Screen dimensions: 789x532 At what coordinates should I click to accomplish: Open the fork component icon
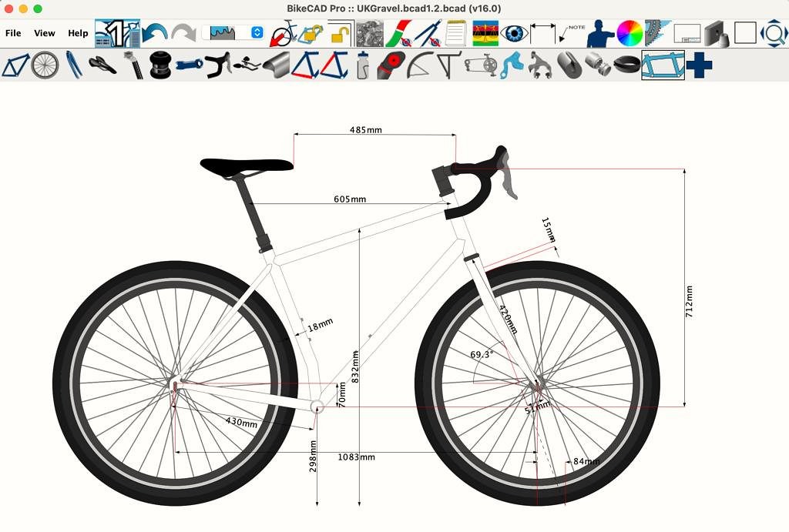point(73,65)
